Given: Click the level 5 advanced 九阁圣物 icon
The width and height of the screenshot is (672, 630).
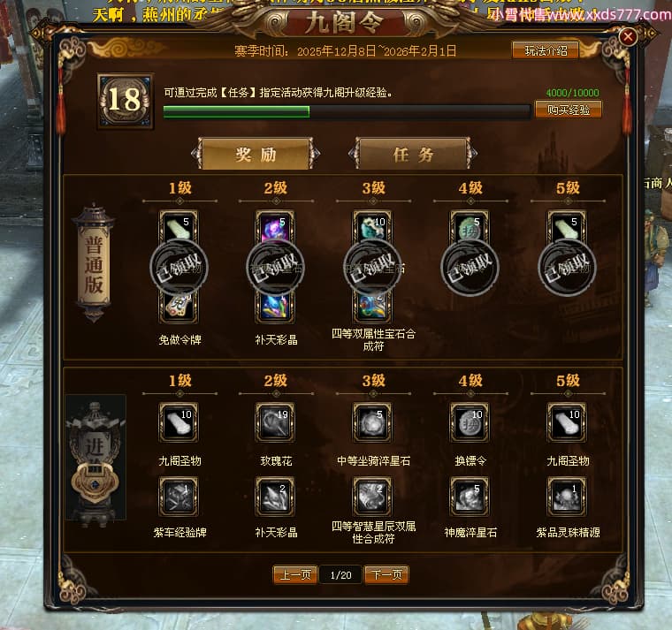Looking at the screenshot, I should 567,422.
